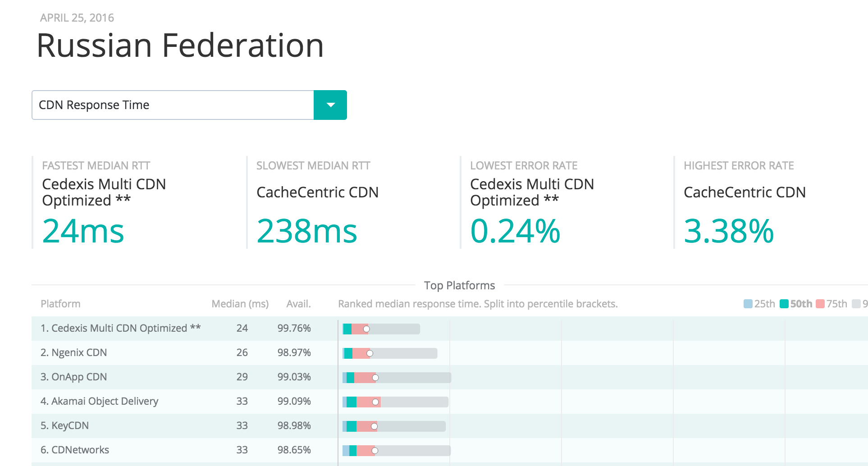Select the KeyCDN row
868x466 pixels.
click(x=450, y=426)
